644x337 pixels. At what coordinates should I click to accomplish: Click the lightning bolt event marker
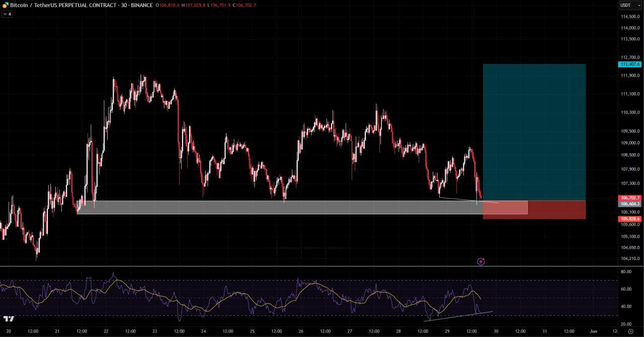[x=480, y=261]
